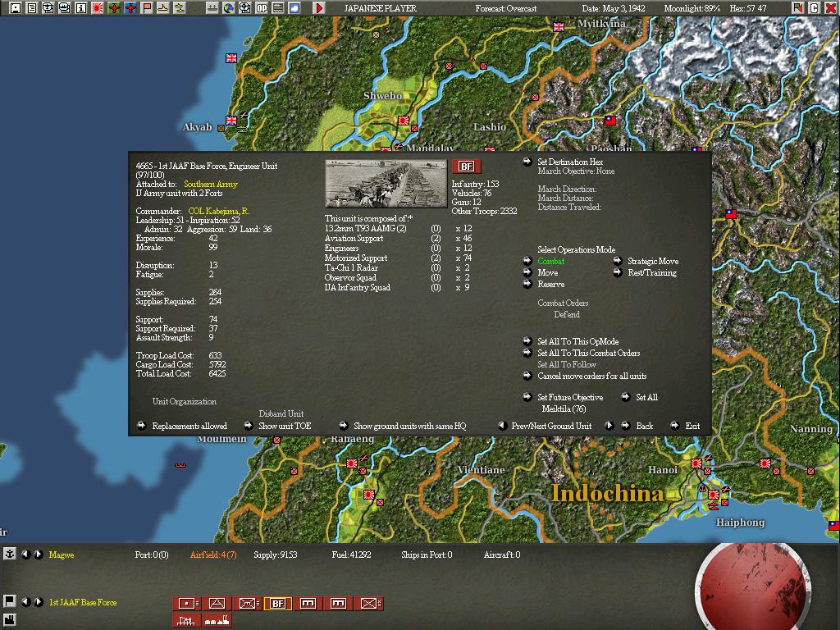
Task: Select the green background aircraft icon
Action: coord(114,7)
